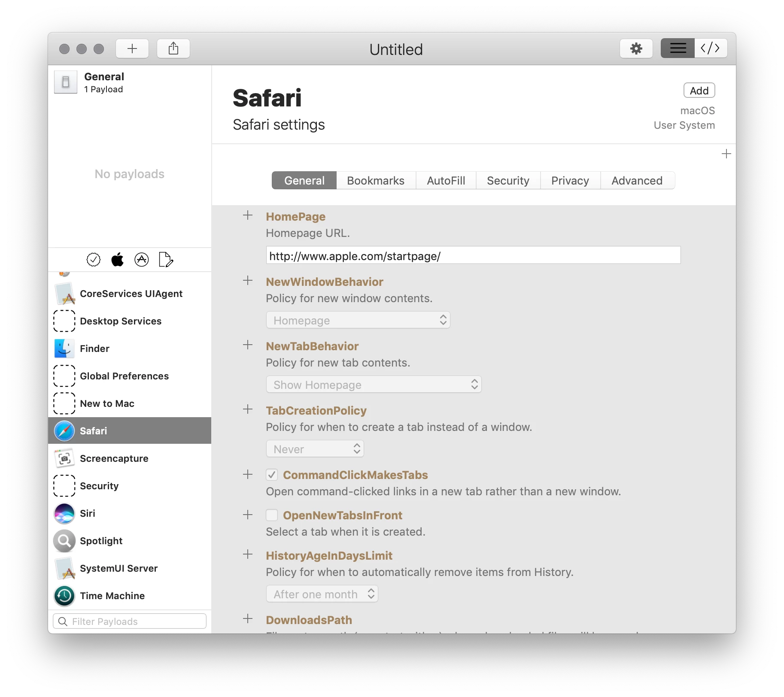Select the Apple logo payload library icon
This screenshot has width=784, height=697.
(x=118, y=260)
